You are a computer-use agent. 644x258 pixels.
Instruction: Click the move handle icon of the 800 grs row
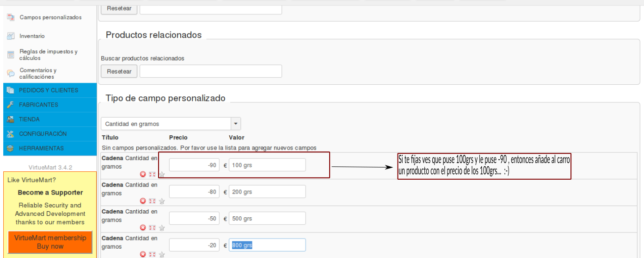(x=152, y=254)
